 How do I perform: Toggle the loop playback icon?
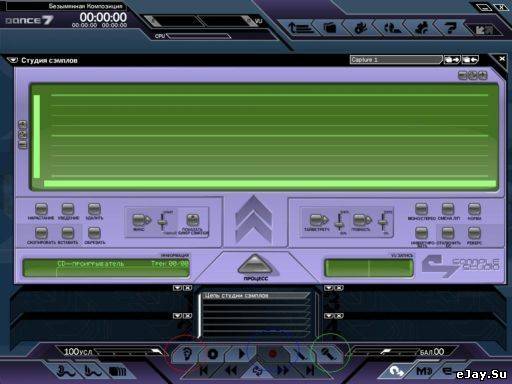click(257, 371)
